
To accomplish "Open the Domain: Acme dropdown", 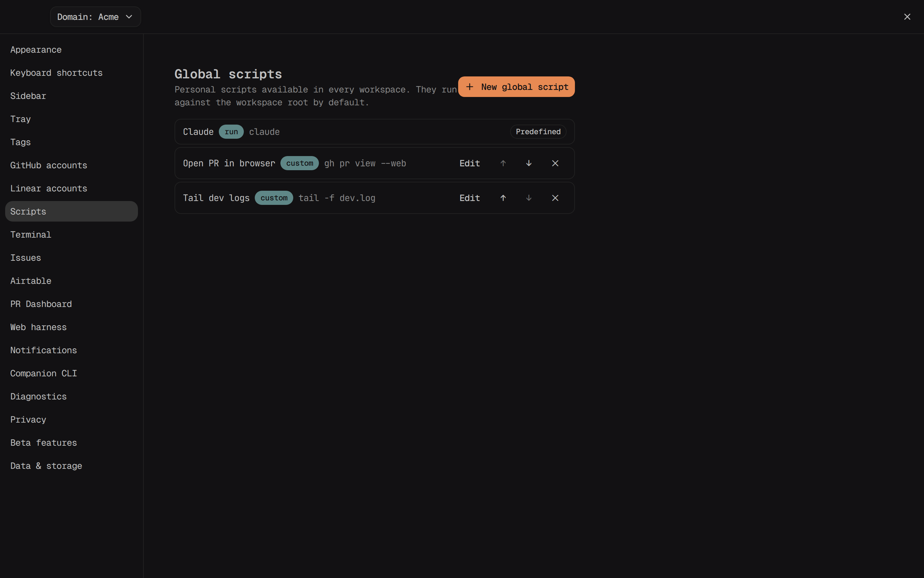I will pyautogui.click(x=96, y=17).
